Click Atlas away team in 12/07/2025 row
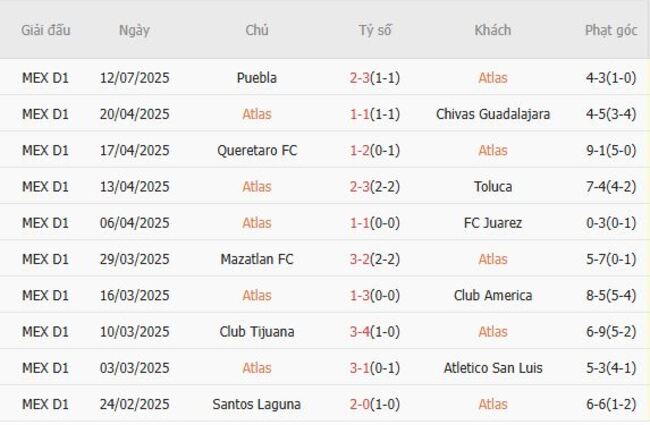 tap(492, 78)
